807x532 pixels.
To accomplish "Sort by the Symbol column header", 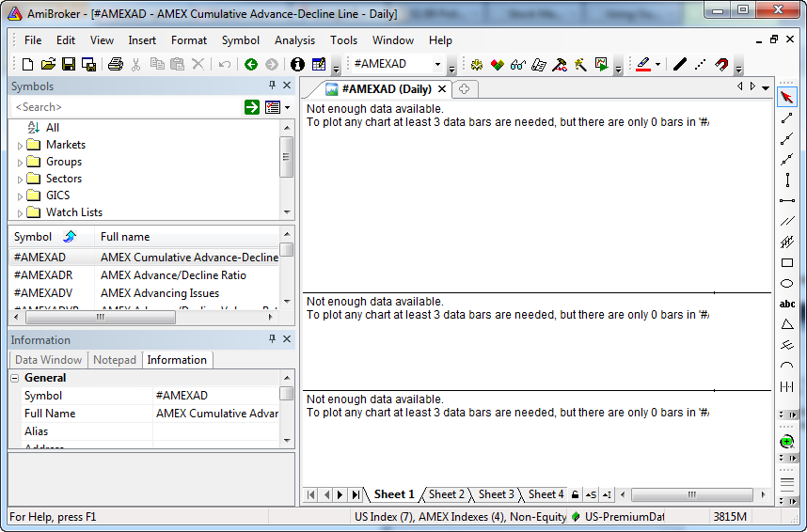I will [x=51, y=237].
